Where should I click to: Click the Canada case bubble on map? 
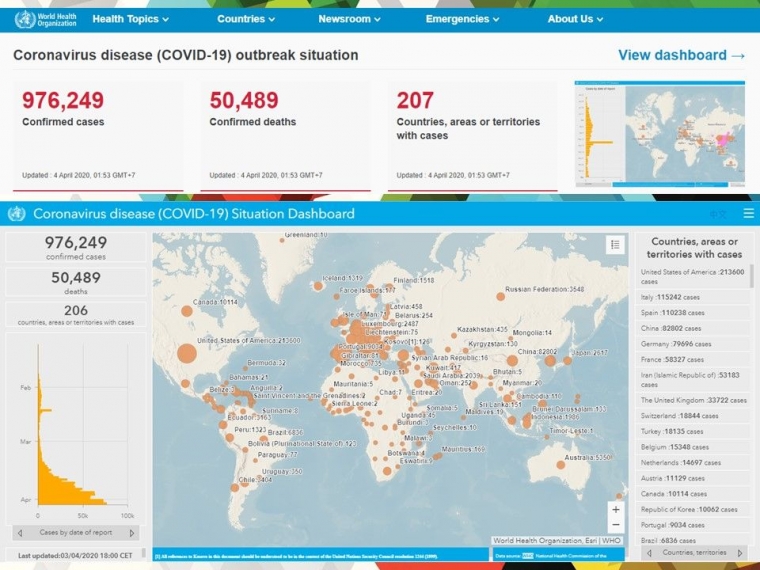pyautogui.click(x=187, y=311)
